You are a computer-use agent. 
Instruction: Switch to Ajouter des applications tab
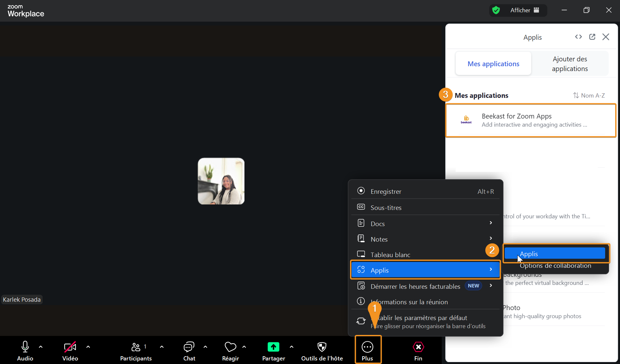(570, 64)
